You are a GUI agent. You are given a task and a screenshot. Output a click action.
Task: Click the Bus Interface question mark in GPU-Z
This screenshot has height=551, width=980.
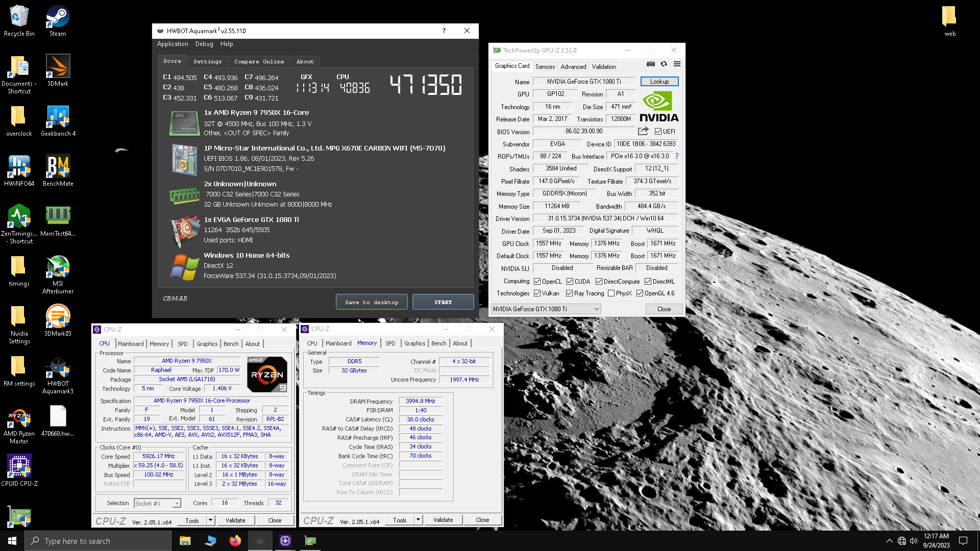677,156
